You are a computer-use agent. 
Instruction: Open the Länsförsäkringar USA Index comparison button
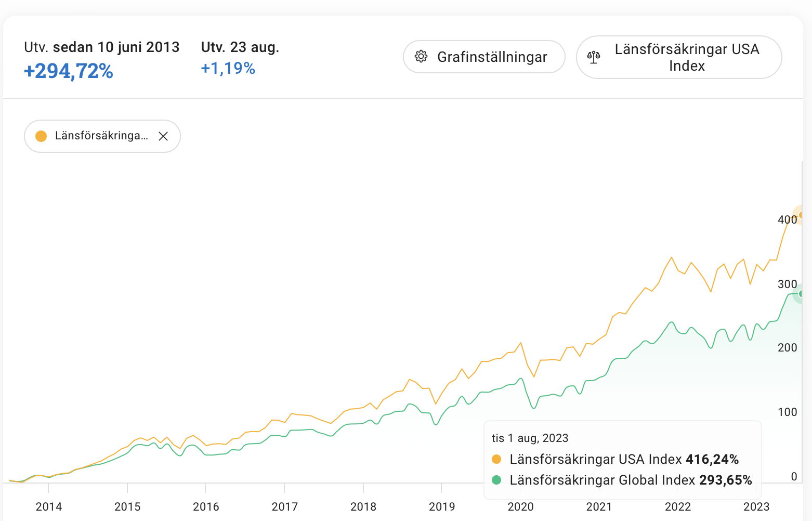pos(679,57)
